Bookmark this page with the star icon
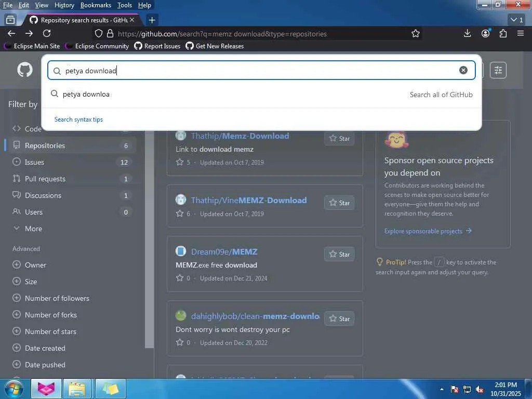Screen dimensions: 532x399 415,33
